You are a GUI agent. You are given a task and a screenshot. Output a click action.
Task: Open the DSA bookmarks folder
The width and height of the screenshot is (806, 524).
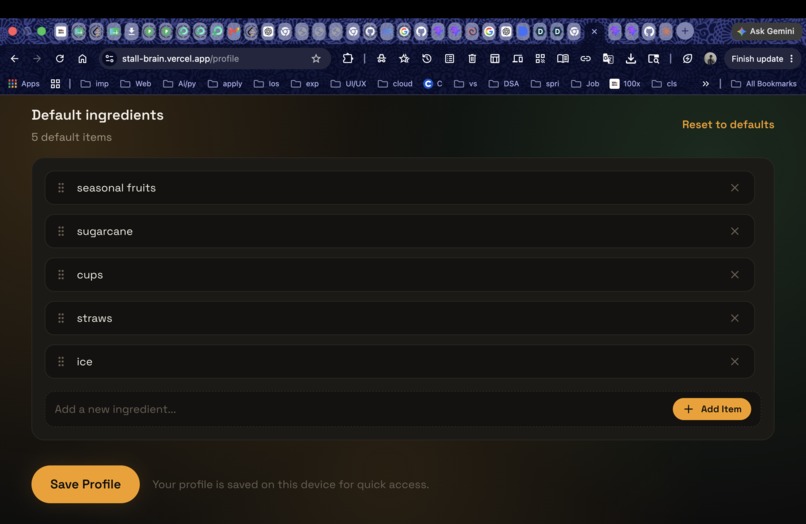pyautogui.click(x=504, y=84)
